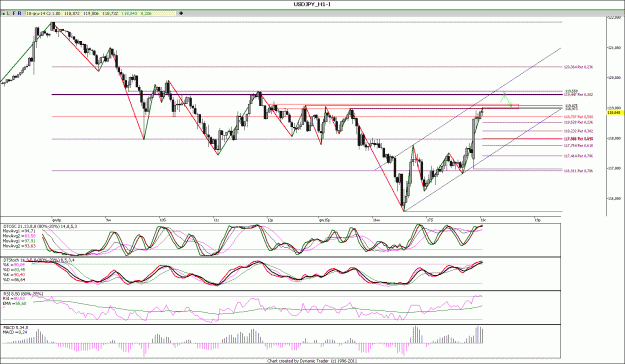
Task: Click the pink %K value readout
Action: click(x=14, y=264)
